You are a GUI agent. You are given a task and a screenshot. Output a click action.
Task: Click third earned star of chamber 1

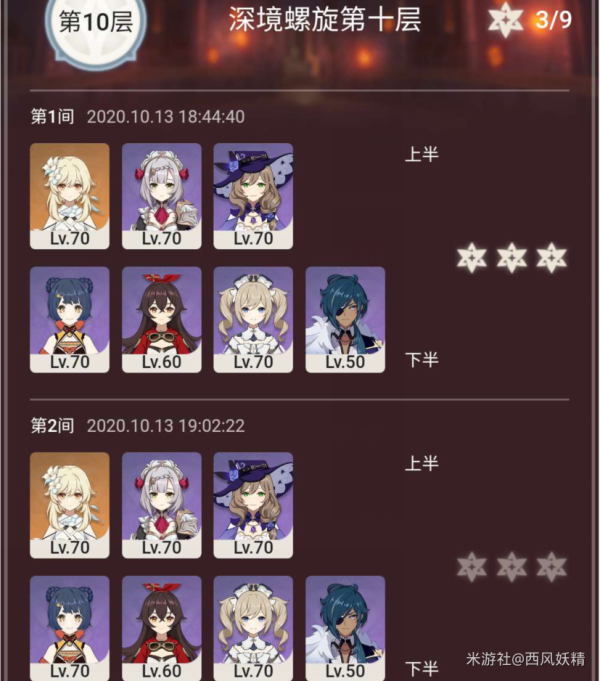coord(552,258)
